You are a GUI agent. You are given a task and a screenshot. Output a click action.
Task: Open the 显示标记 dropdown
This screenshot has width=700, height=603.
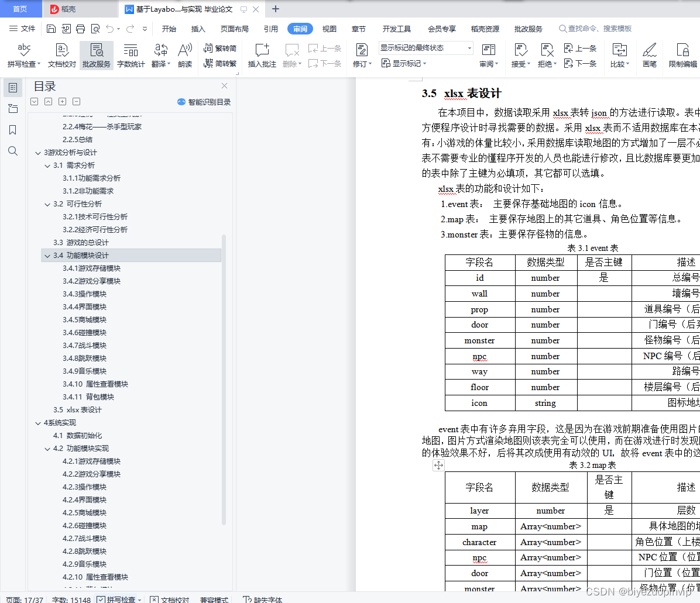[404, 63]
